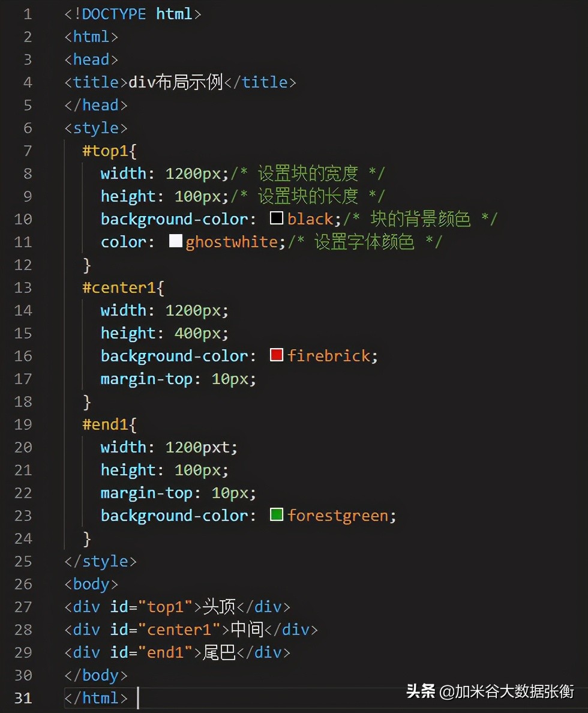Image resolution: width=588 pixels, height=713 pixels.
Task: Click the margin-top property on line 17
Action: coord(146,379)
